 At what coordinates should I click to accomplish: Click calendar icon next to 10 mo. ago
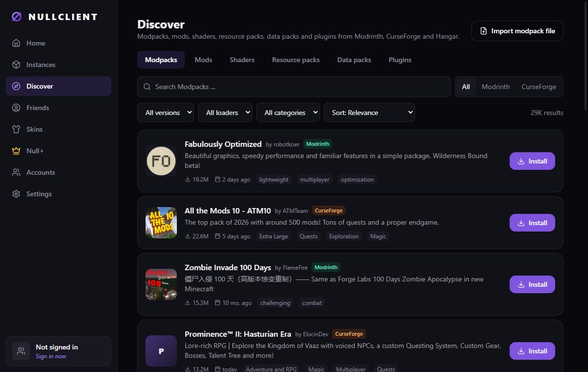(x=218, y=303)
